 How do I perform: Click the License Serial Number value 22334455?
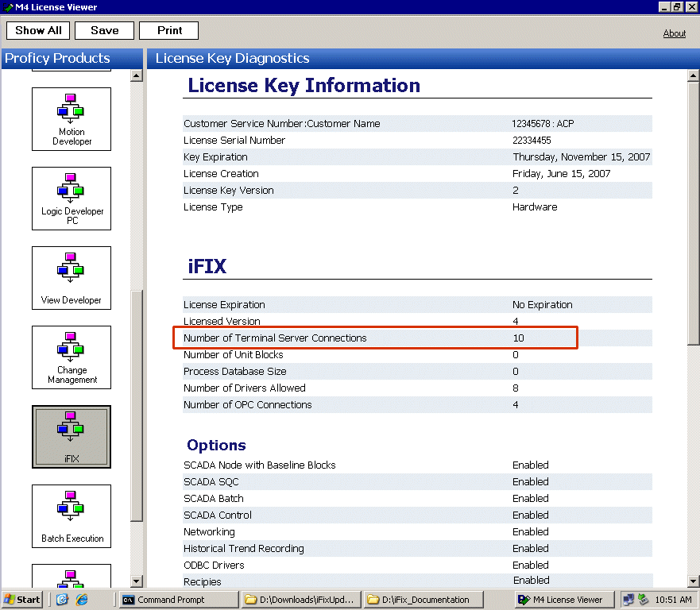pos(532,140)
